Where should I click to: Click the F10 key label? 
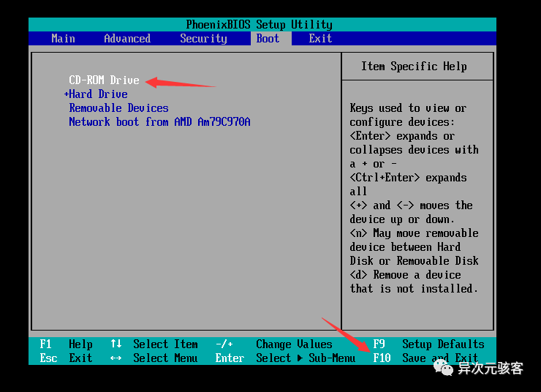pos(382,358)
